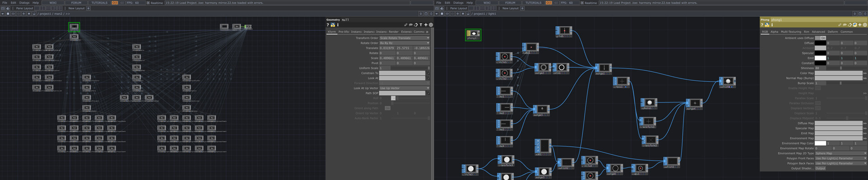Viewport: 868px width, 180px height.
Task: Expand Color Map arrow in Phong panel
Action: pyautogui.click(x=865, y=73)
